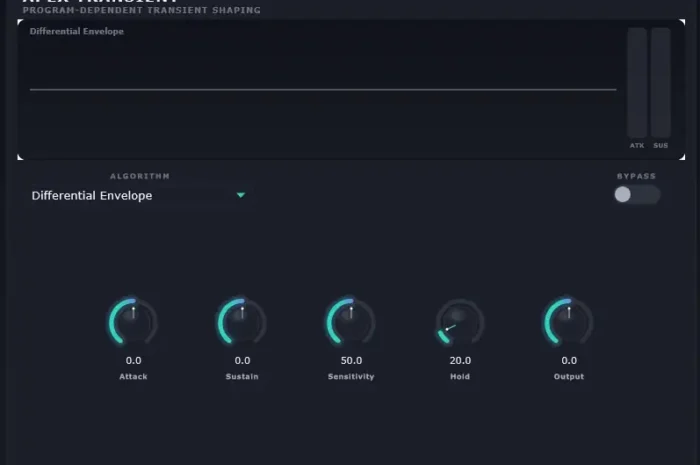Click the Sensitivity value 50.0
Image resolution: width=700 pixels, height=465 pixels.
(351, 360)
